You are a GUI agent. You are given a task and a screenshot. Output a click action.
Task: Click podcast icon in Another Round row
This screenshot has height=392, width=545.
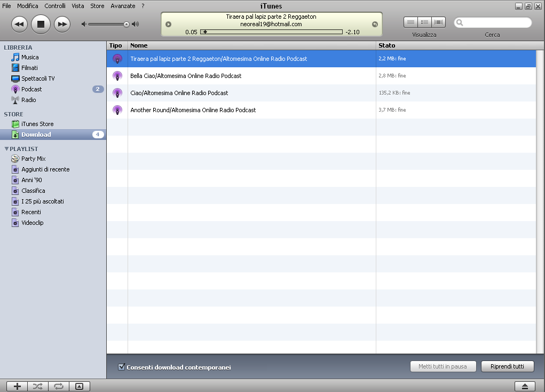coord(117,110)
